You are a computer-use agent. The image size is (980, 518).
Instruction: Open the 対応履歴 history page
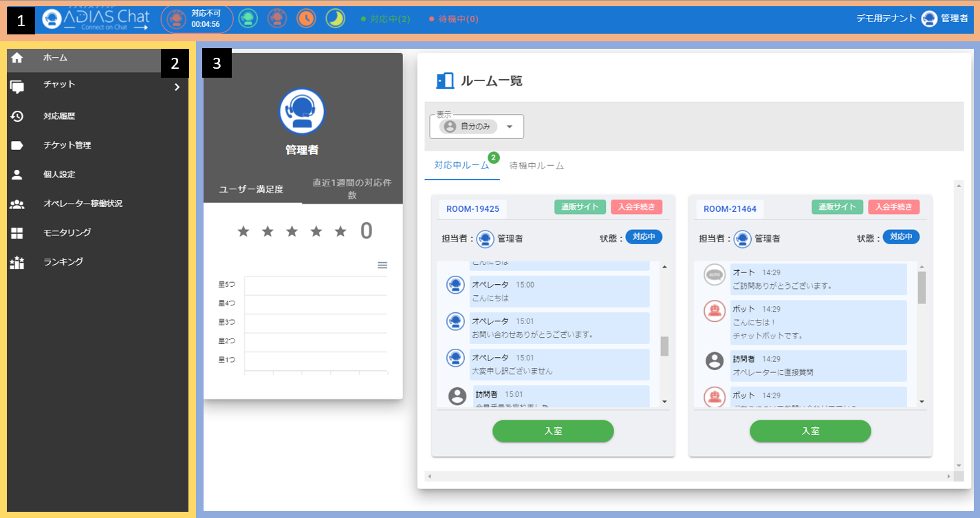point(58,116)
